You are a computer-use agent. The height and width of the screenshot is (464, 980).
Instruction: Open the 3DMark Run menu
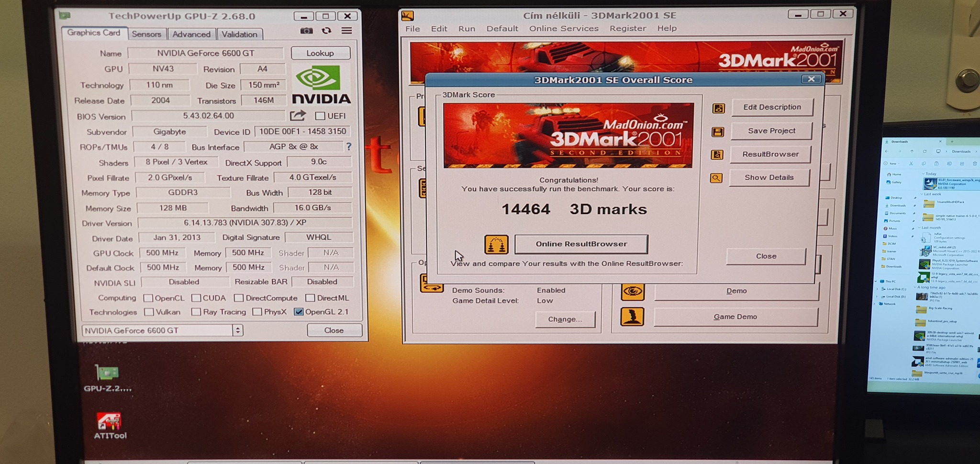click(467, 29)
